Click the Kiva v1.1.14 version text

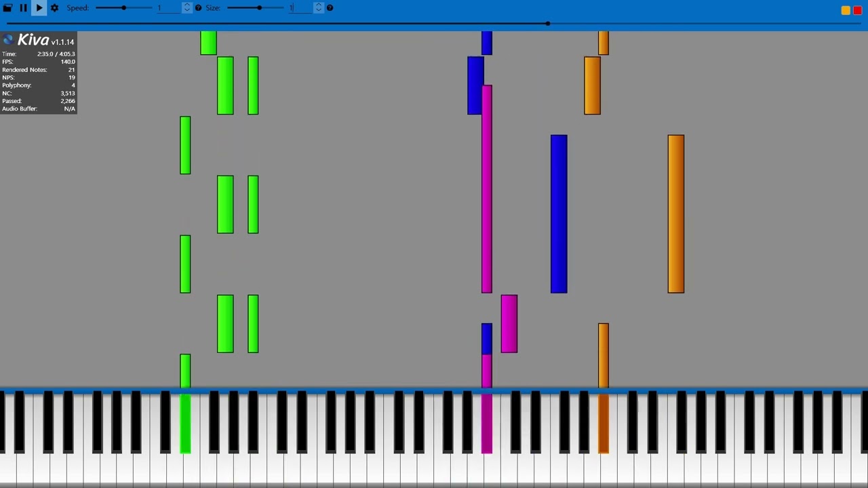point(45,41)
